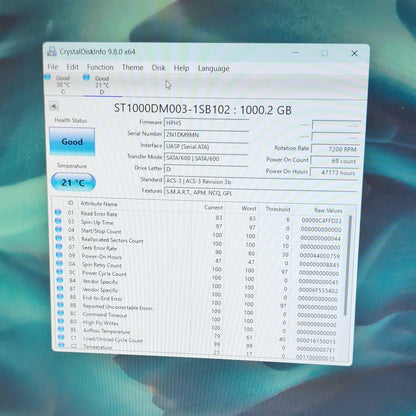Open the Function menu
The image size is (416, 416).
click(100, 67)
